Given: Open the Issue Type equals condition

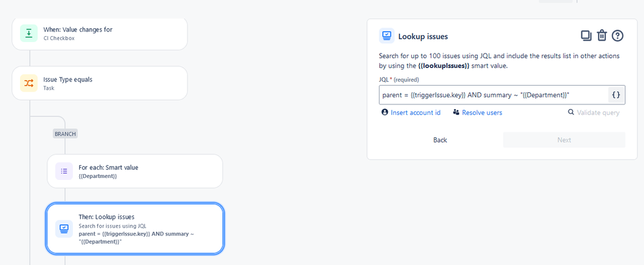Looking at the screenshot, I should pyautogui.click(x=100, y=83).
